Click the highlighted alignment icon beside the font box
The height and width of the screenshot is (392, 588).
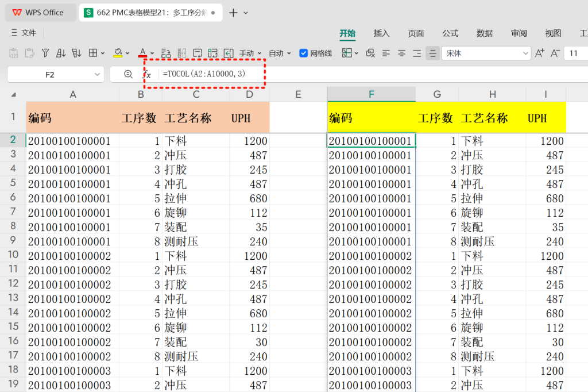pos(432,53)
